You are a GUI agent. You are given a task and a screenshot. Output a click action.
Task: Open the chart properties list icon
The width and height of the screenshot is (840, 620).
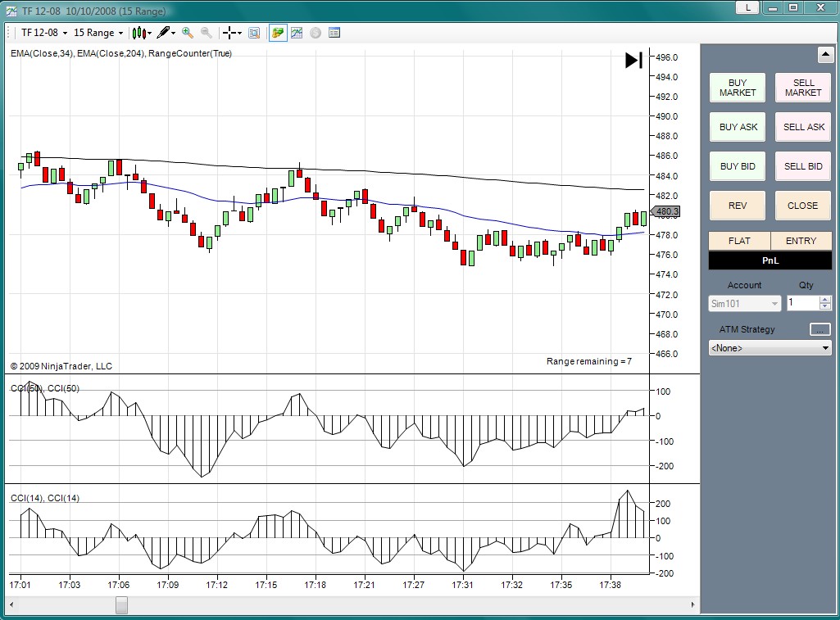click(334, 33)
